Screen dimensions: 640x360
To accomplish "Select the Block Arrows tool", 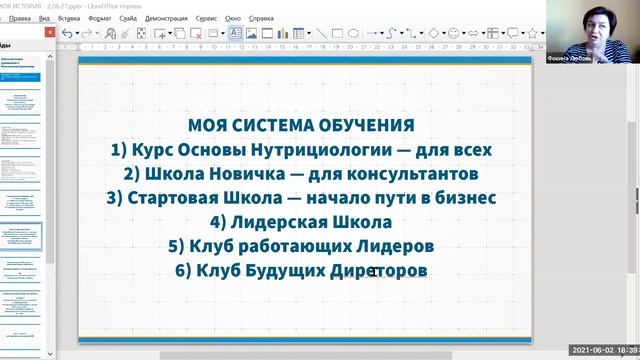I will (473, 33).
